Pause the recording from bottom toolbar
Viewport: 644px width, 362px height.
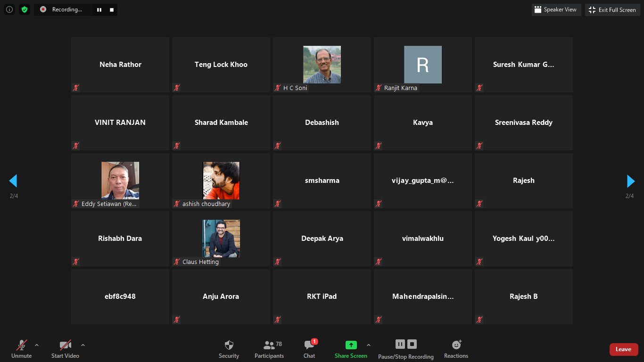[x=400, y=344]
